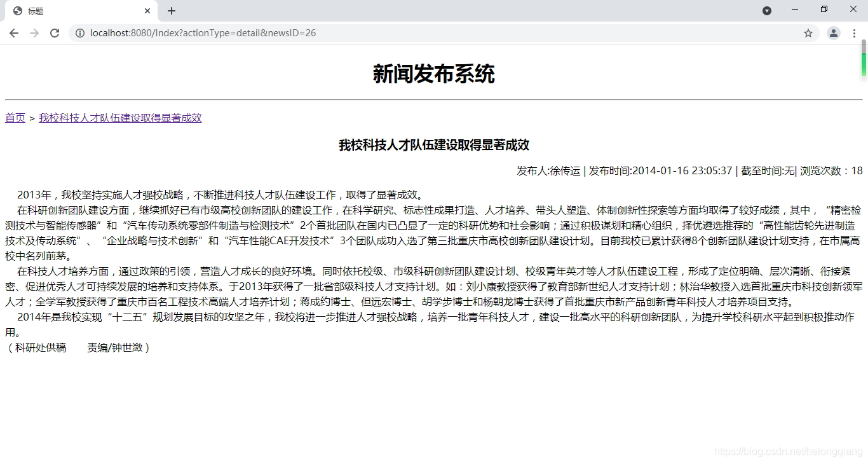This screenshot has height=463, width=868.
Task: Open the 我校科技人才队伍建设取得显著成效 breadcrumb link
Action: (120, 118)
